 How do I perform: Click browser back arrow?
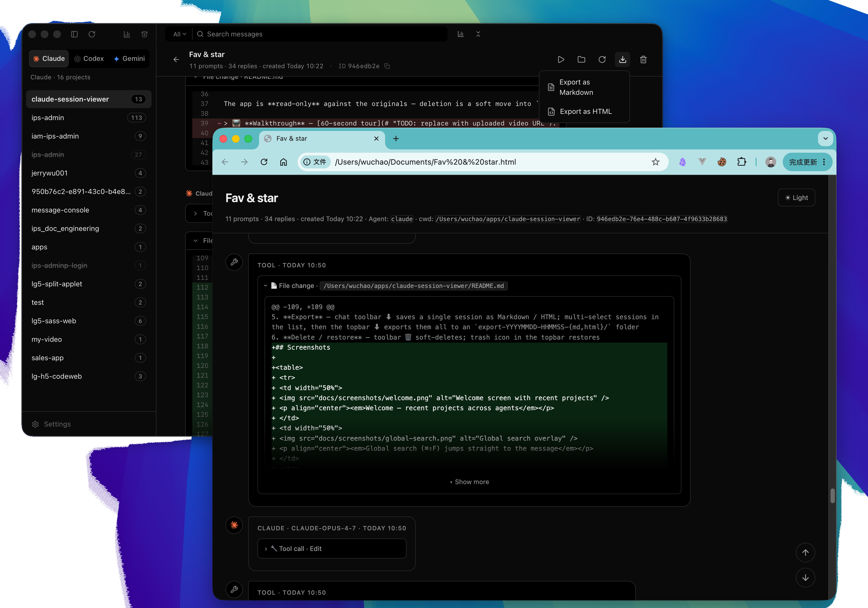click(225, 162)
